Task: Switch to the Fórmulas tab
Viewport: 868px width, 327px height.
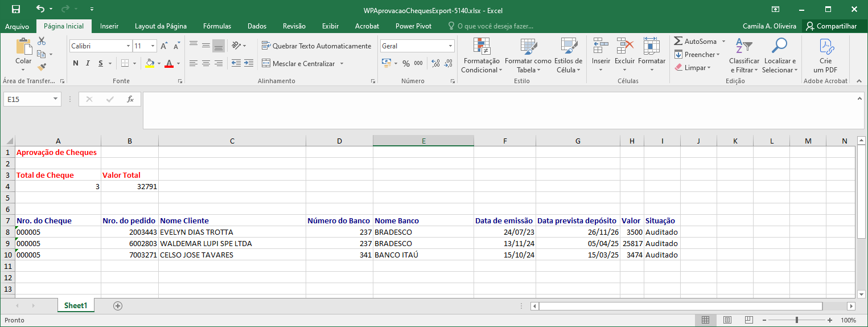Action: (x=217, y=26)
